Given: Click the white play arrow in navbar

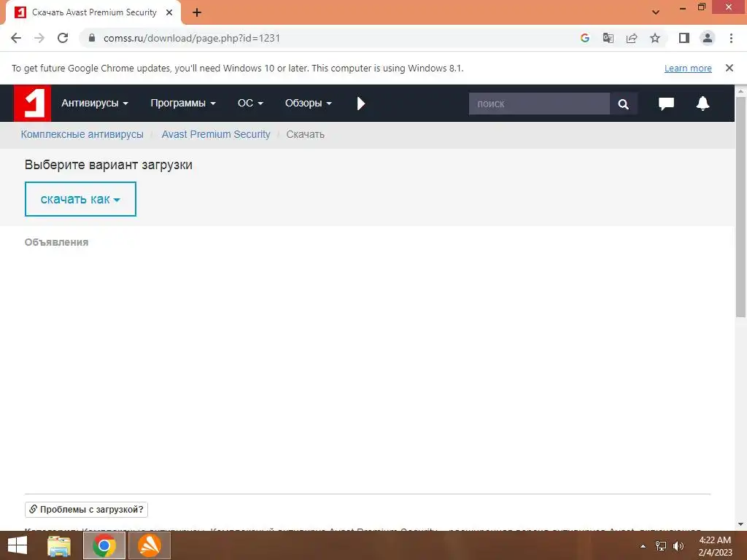Looking at the screenshot, I should pos(360,104).
